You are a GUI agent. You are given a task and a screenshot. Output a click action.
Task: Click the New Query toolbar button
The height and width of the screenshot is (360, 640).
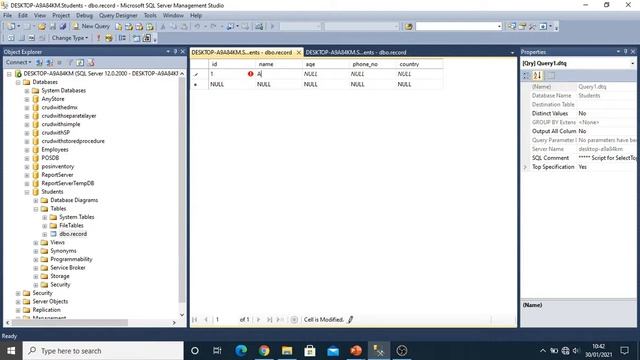pos(91,26)
